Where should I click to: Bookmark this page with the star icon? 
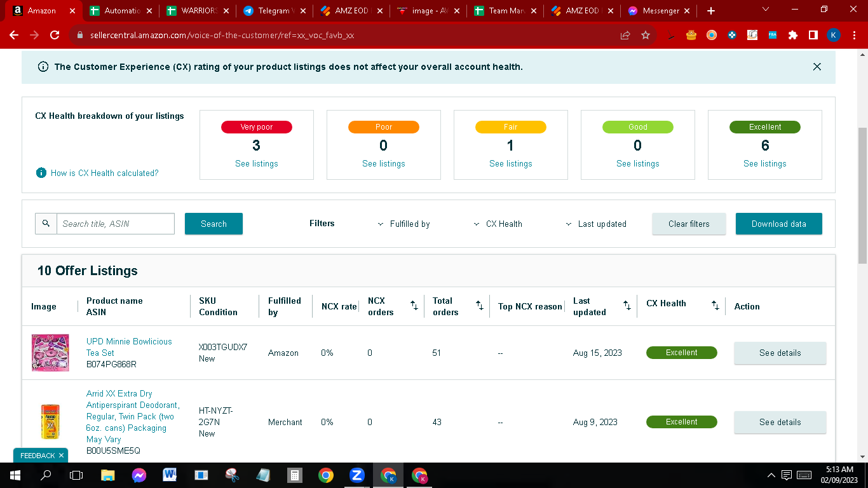click(x=646, y=36)
